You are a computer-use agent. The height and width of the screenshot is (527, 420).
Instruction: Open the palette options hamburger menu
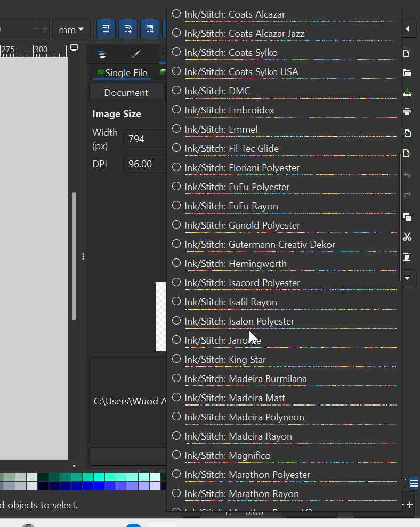(414, 484)
